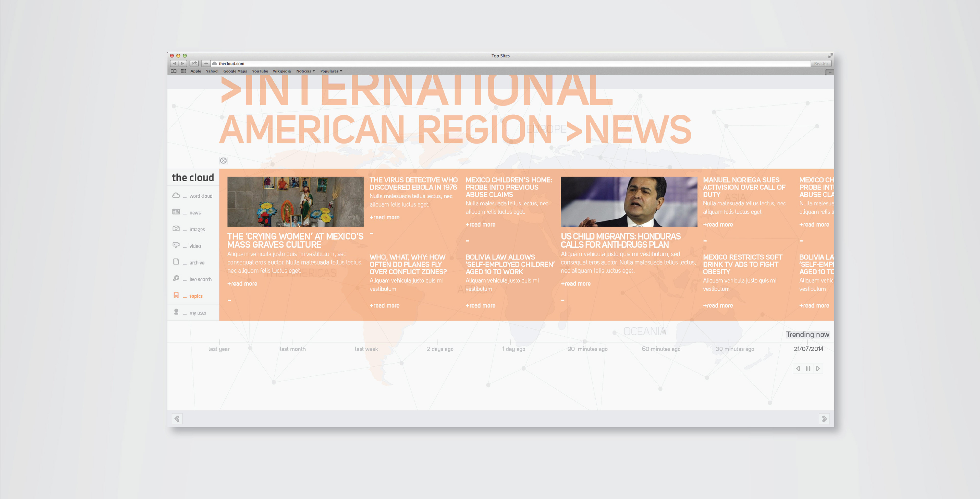Viewport: 980px width, 499px height.
Task: Read more on 'Crying Women' Mexico article
Action: pyautogui.click(x=242, y=283)
